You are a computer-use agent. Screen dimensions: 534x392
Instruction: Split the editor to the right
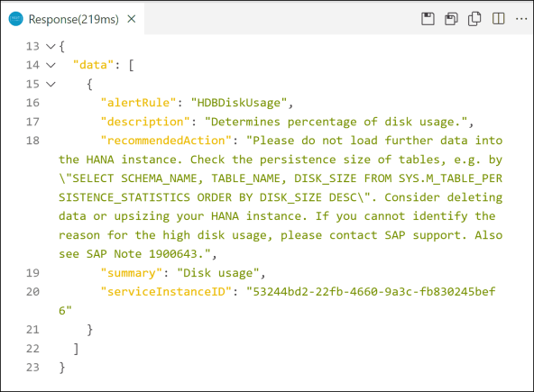498,19
